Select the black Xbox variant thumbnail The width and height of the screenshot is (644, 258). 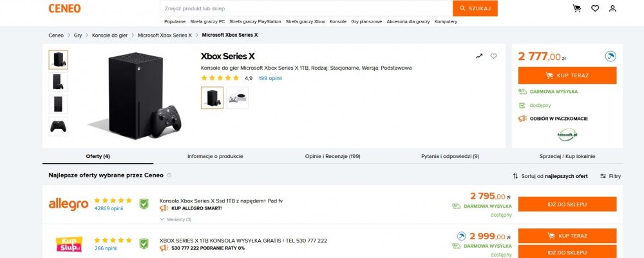213,97
